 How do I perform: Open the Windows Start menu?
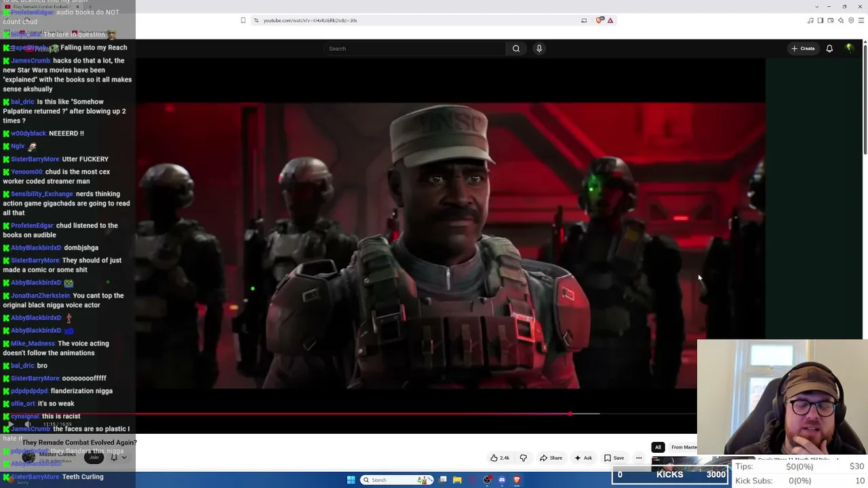point(351,480)
